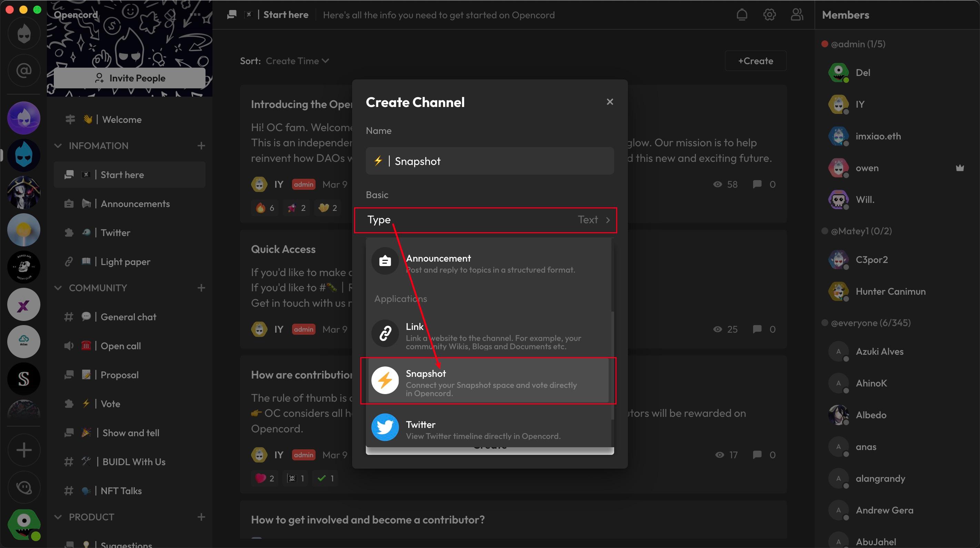Open the Proposal channel
980x548 pixels.
coord(130,375)
